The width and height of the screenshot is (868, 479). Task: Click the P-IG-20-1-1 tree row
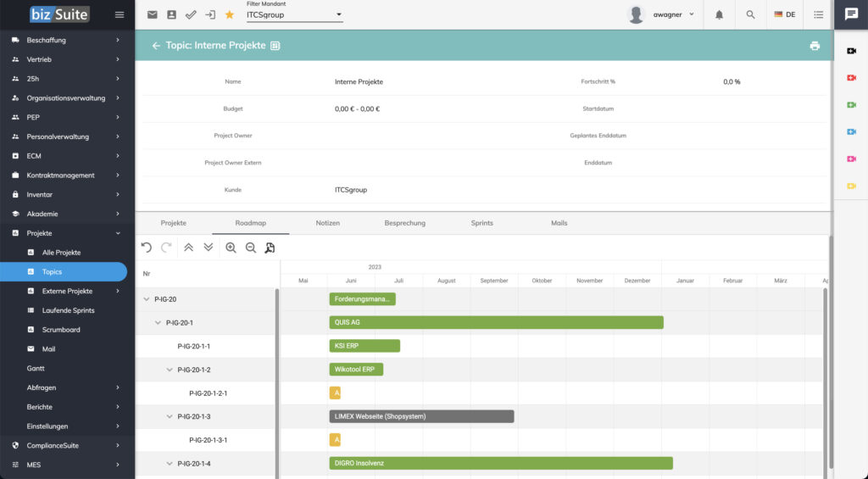click(206, 346)
